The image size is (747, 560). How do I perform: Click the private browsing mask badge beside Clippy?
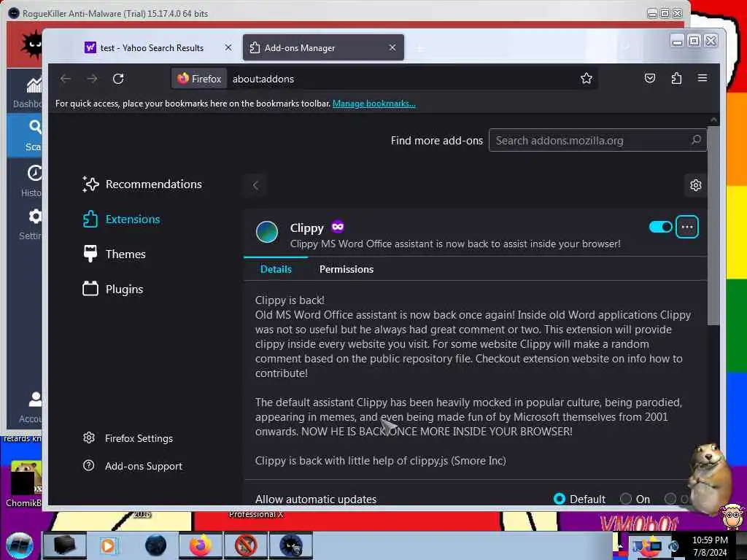pyautogui.click(x=338, y=227)
